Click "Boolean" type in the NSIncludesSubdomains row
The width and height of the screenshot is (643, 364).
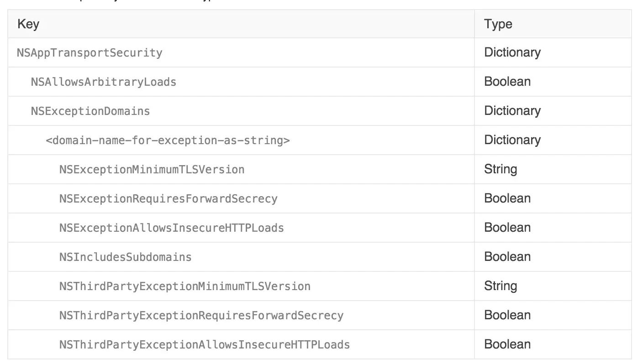507,257
